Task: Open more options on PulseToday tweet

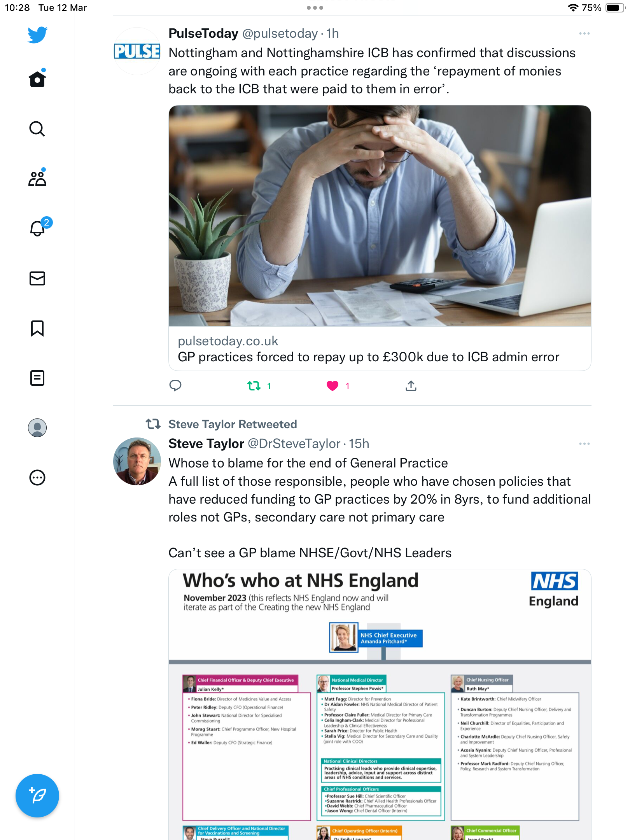Action: tap(584, 33)
